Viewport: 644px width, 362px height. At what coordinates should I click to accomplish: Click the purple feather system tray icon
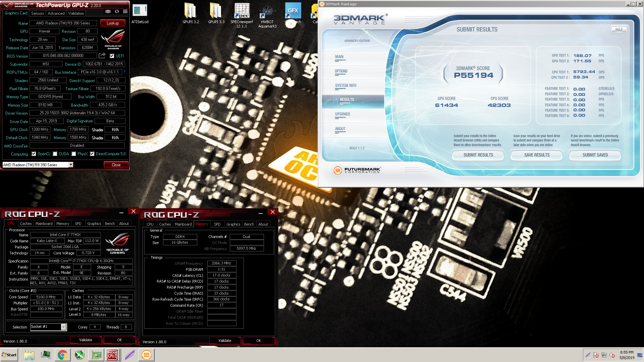[588, 355]
